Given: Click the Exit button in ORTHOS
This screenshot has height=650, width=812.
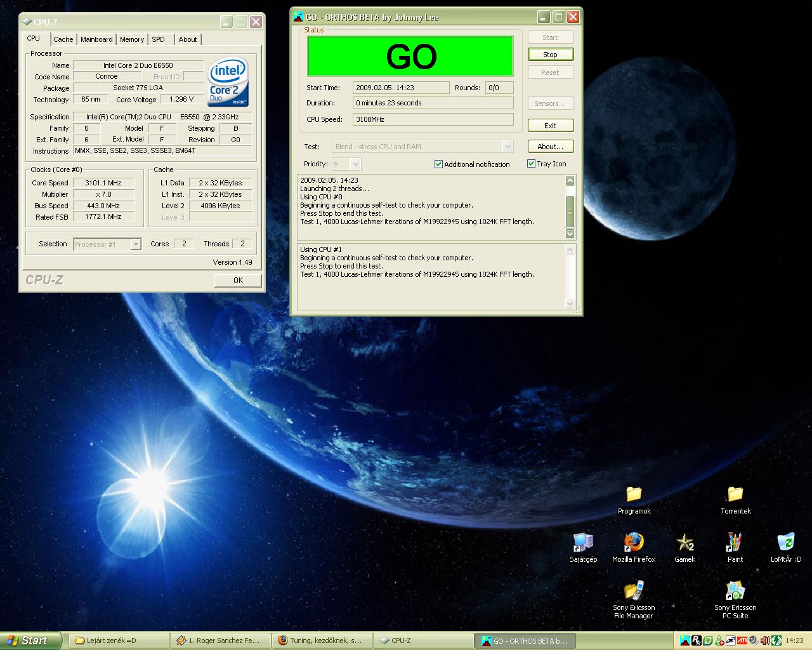Looking at the screenshot, I should tap(550, 126).
